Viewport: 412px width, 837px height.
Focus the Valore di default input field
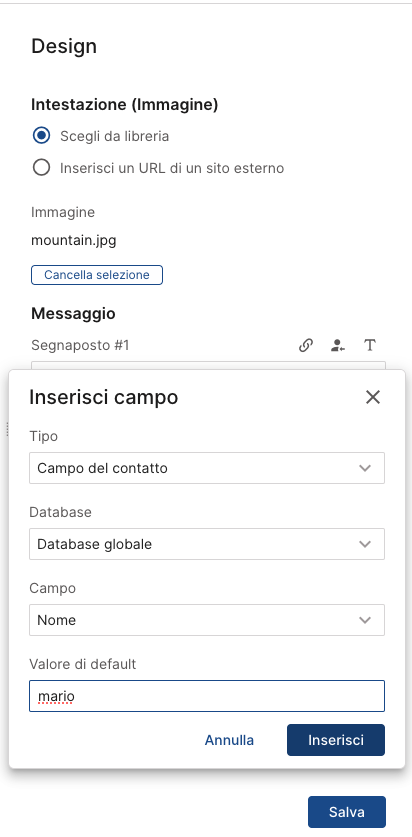pyautogui.click(x=207, y=696)
